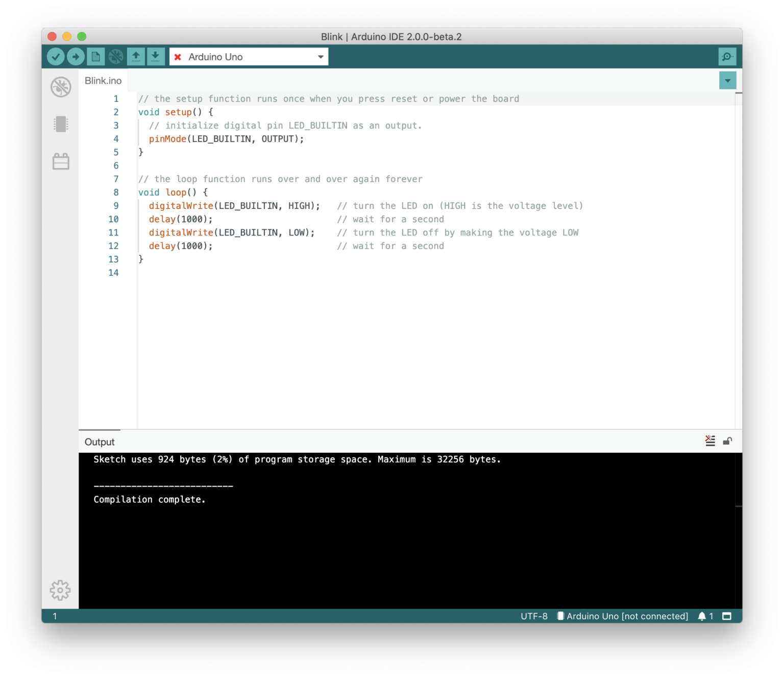Click the UTF-8 encoding indicator
Screen dimensions: 784x678
coord(534,616)
